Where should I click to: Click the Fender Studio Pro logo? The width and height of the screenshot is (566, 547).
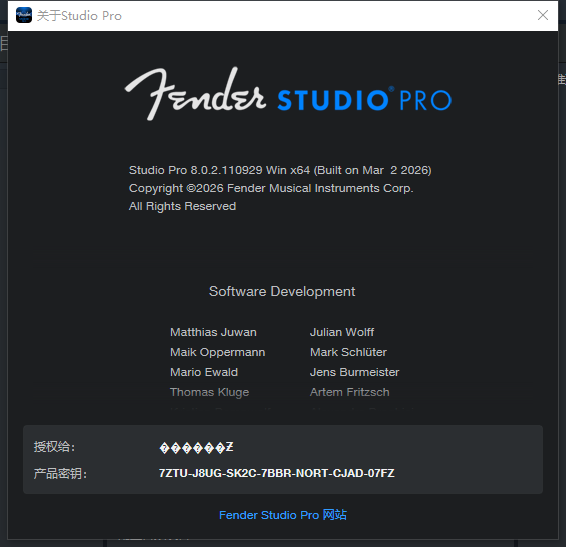(x=288, y=94)
